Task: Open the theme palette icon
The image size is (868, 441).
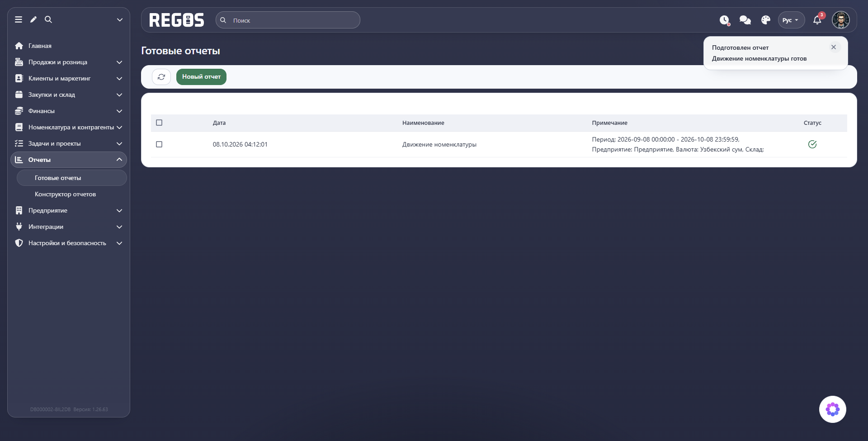Action: [x=765, y=20]
